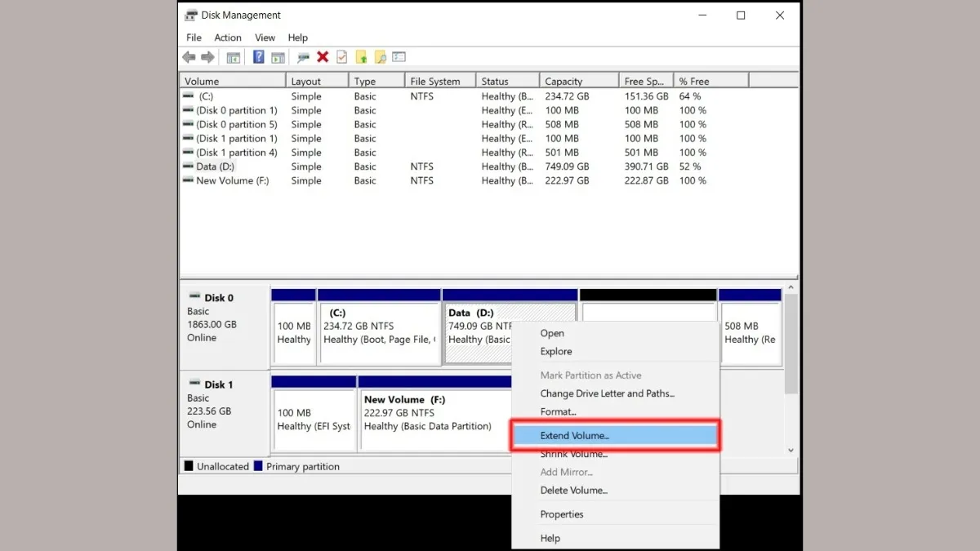Click the disk pane scroll down arrow
This screenshot has height=551, width=980.
pos(790,450)
